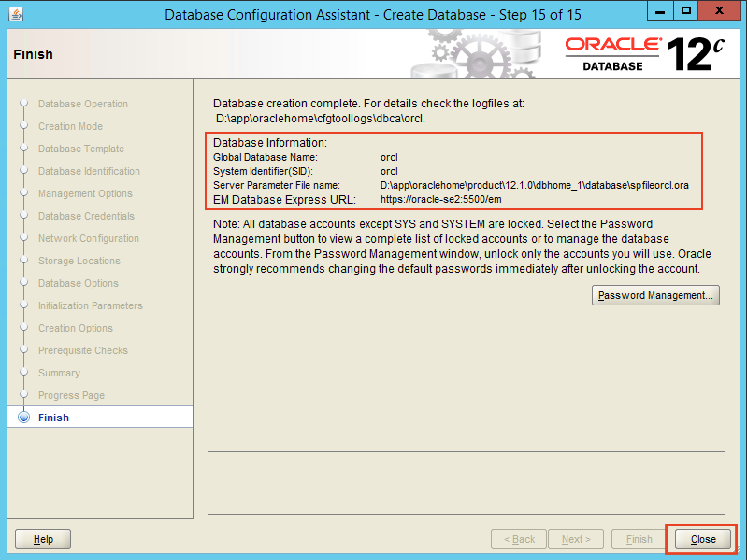
Task: Click the Java icon in the title bar
Action: (x=16, y=14)
